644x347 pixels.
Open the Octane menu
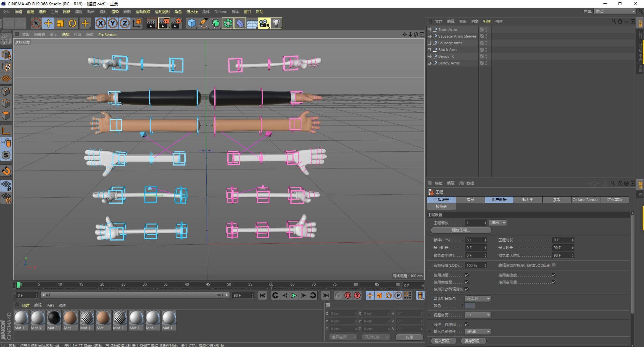pyautogui.click(x=220, y=12)
